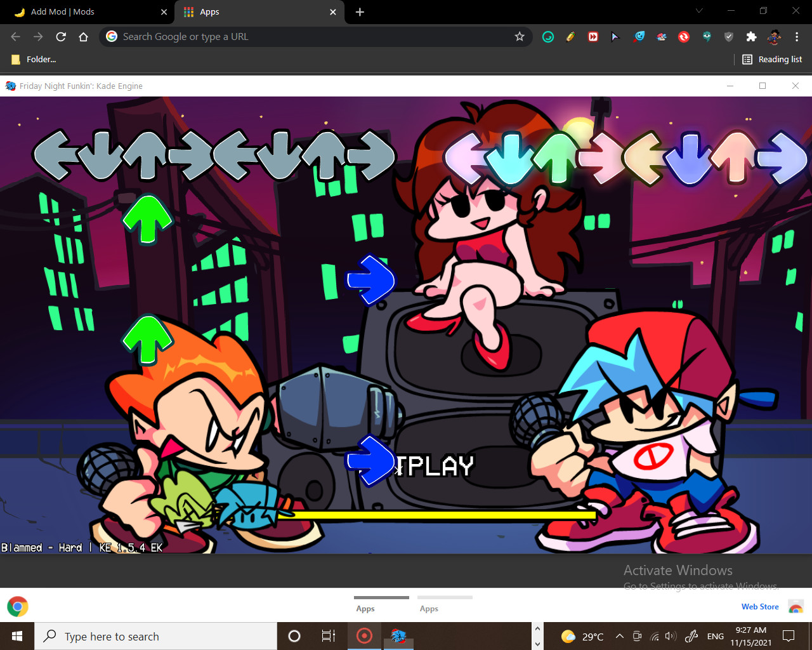This screenshot has width=812, height=650.
Task: Open the red fast-forward extension
Action: [x=593, y=37]
